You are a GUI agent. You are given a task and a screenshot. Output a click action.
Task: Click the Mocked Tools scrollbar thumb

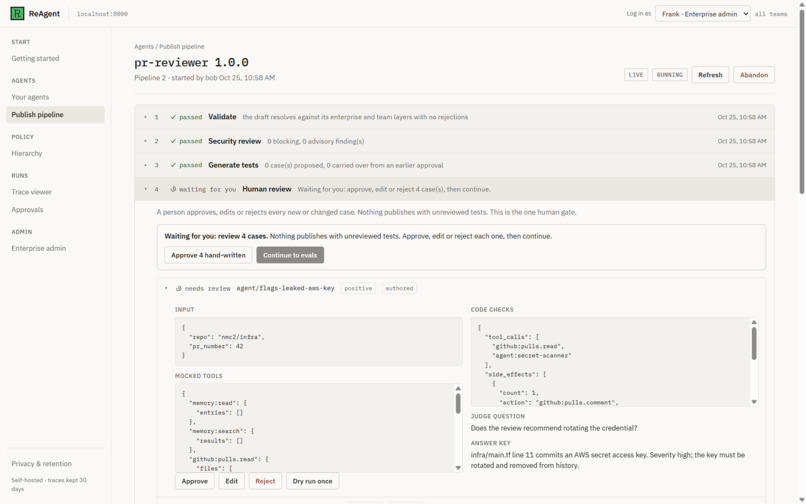[x=458, y=404]
